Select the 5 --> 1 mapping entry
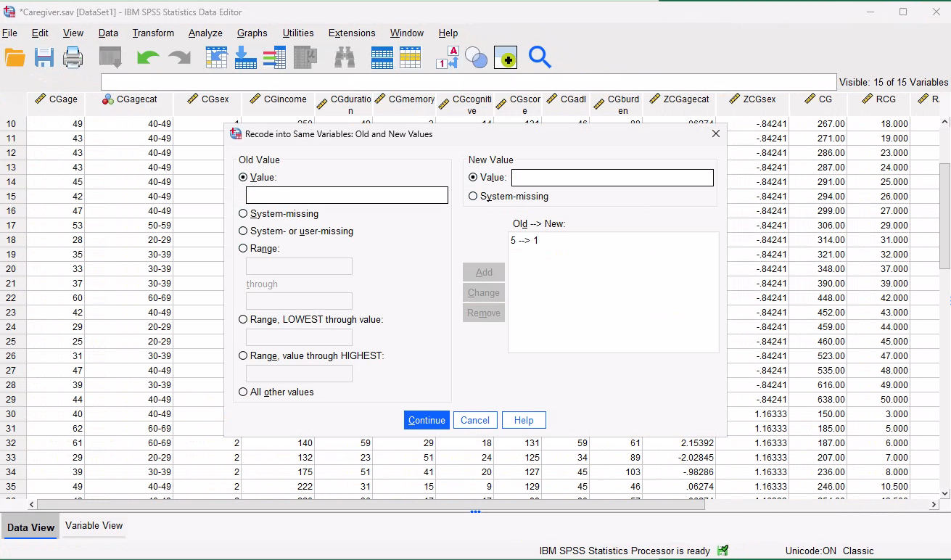The width and height of the screenshot is (951, 560). click(524, 241)
